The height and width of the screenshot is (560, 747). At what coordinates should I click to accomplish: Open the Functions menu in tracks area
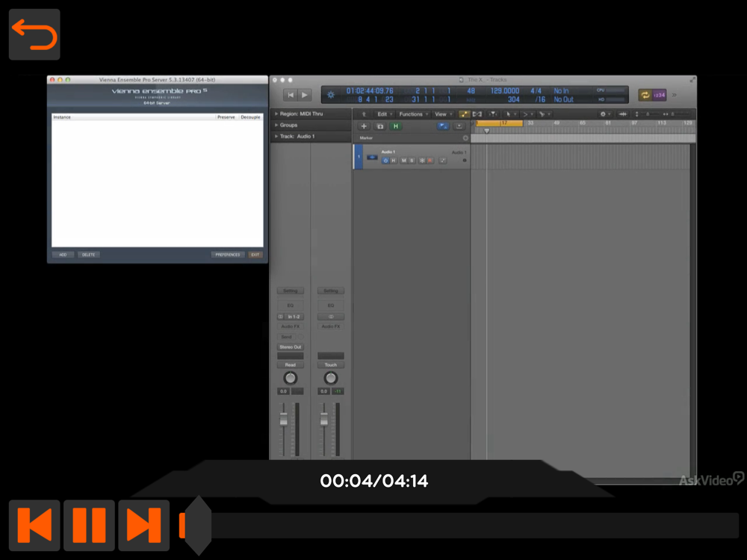click(x=413, y=114)
